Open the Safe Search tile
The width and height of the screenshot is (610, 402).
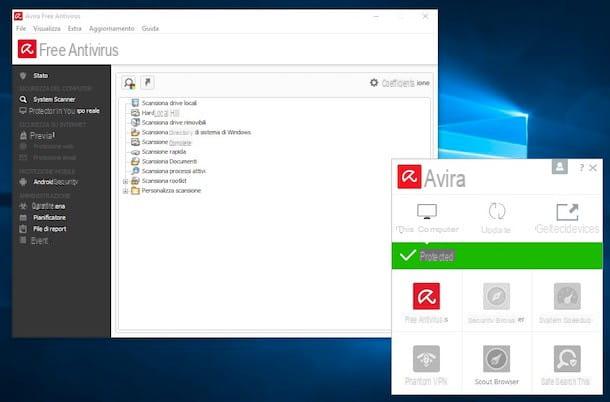[567, 365]
